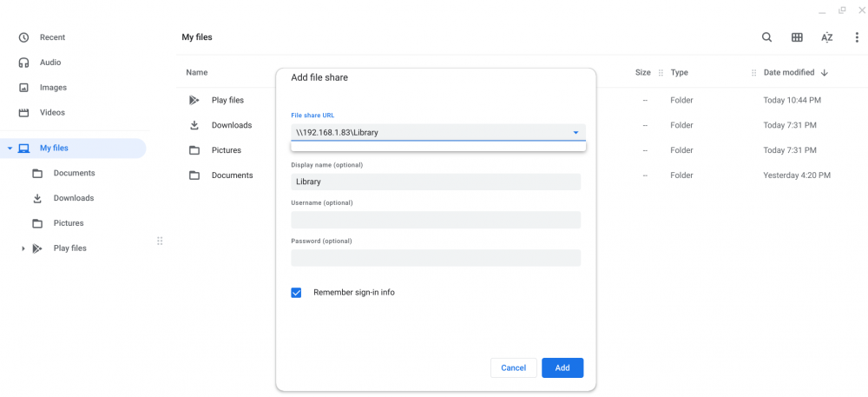Expand the Play files sidebar arrow

(x=23, y=248)
